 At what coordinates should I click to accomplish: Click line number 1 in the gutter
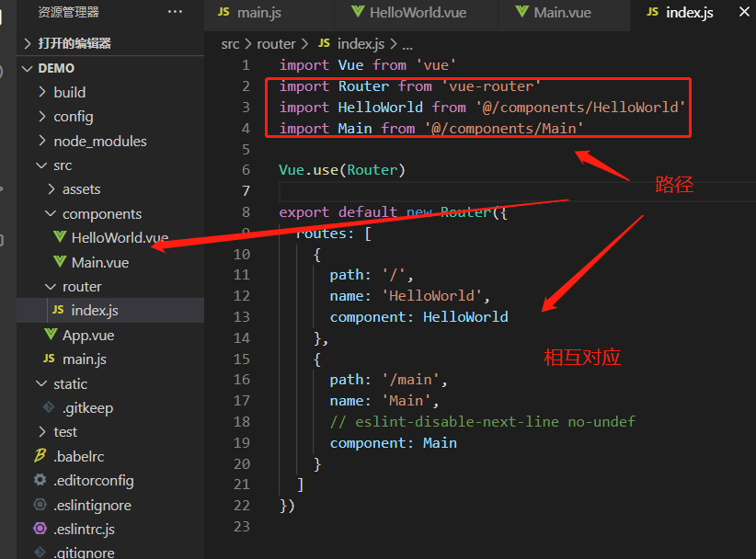tap(246, 65)
